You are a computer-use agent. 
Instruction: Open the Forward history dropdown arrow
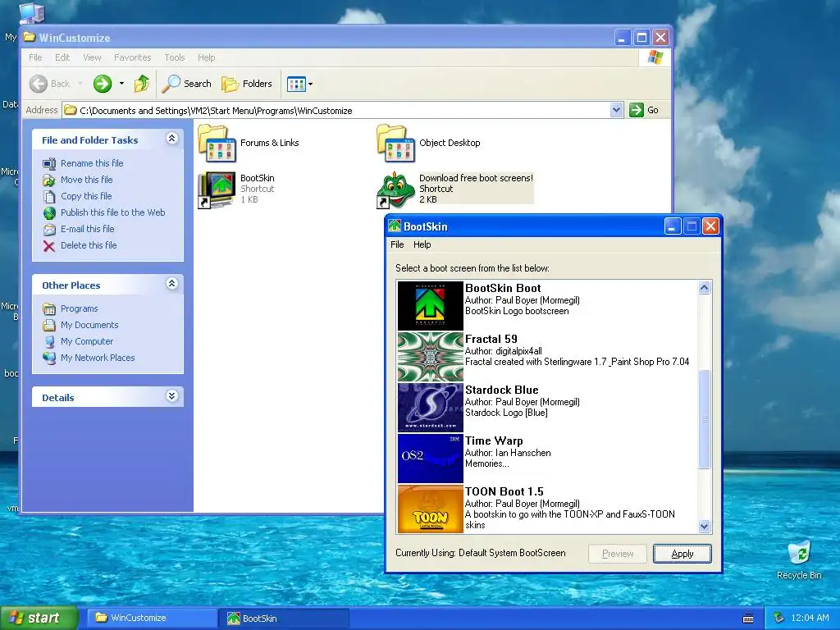[x=121, y=84]
